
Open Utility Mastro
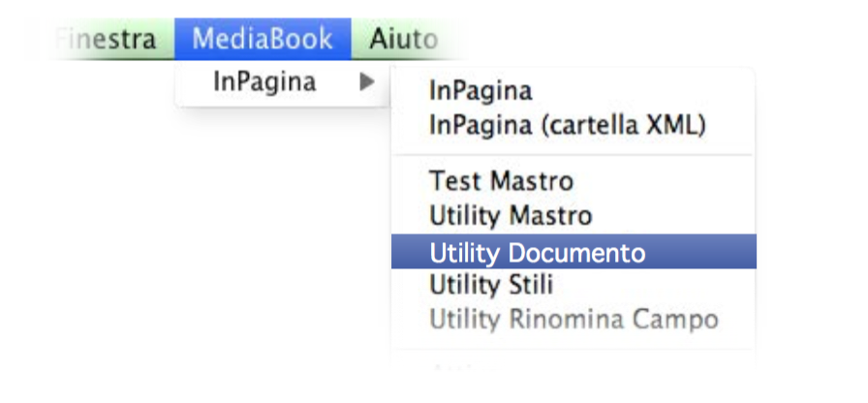point(510,214)
